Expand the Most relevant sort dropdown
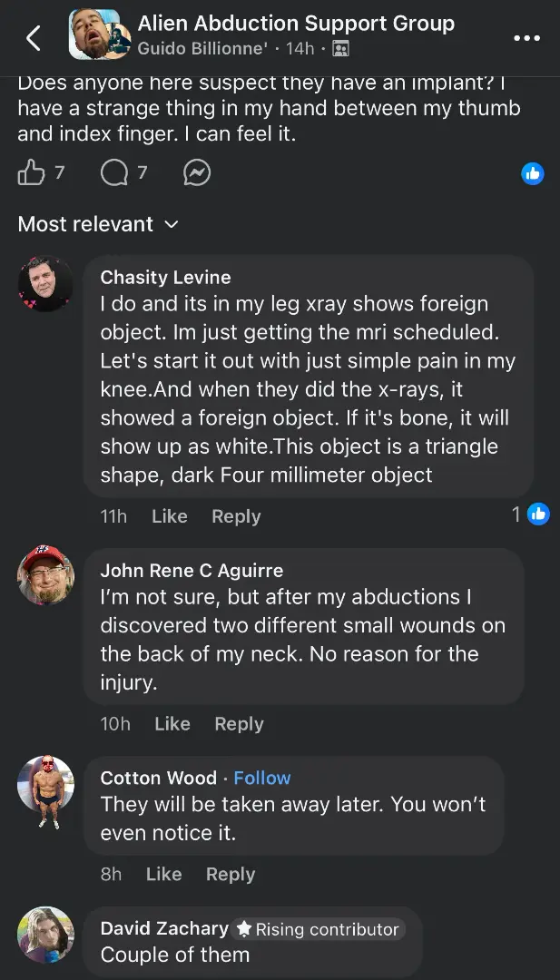Screen dimensions: 560x980 tap(98, 224)
